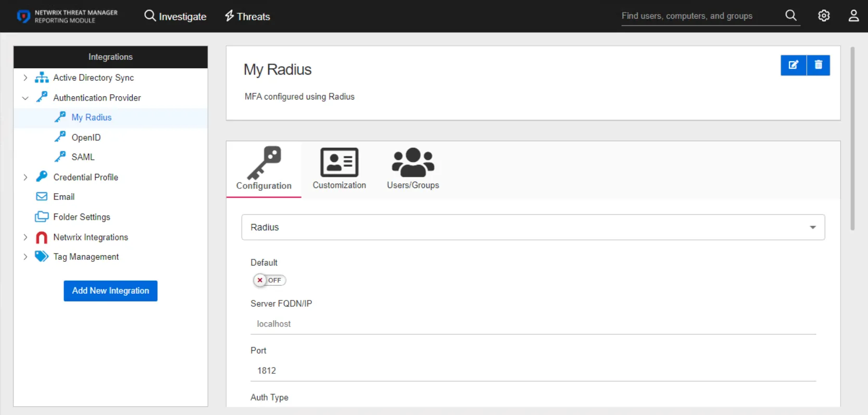Click the dropdown arrow of Radius selector
The image size is (868, 415).
click(813, 228)
